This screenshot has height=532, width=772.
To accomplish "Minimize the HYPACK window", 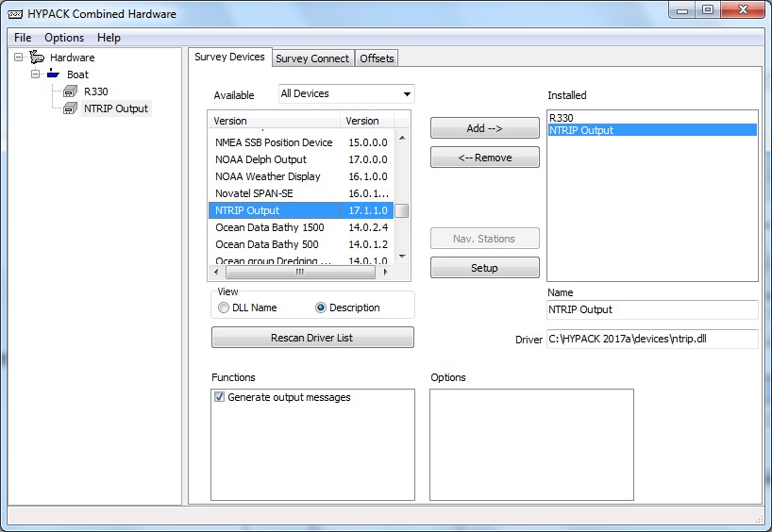I will [682, 10].
